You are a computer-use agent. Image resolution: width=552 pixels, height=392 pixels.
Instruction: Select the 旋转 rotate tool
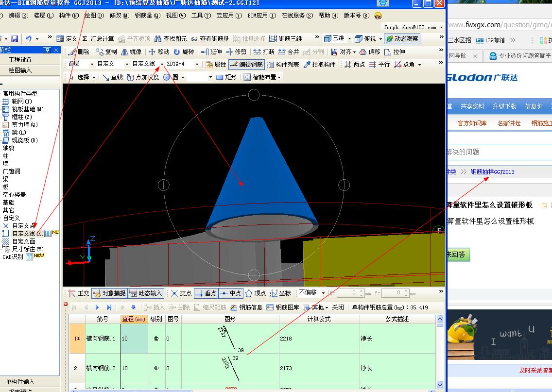point(184,51)
